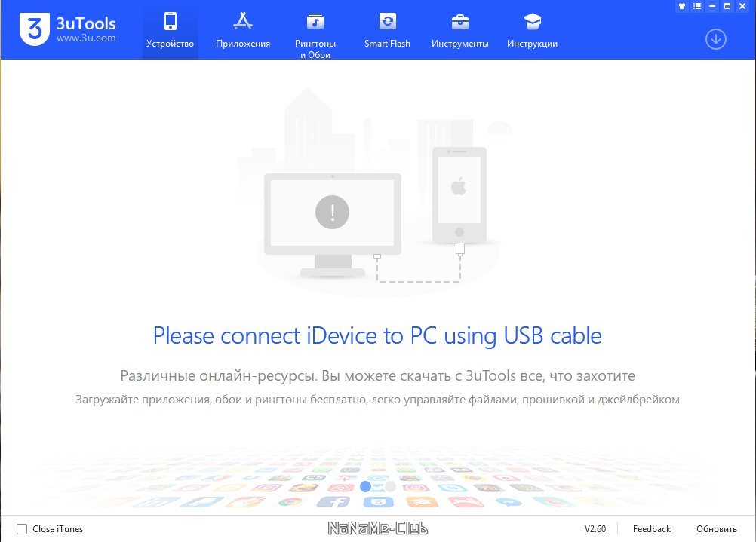Minimize the 3uTools window
Screen dimensions: 756x542
pyautogui.click(x=712, y=6)
